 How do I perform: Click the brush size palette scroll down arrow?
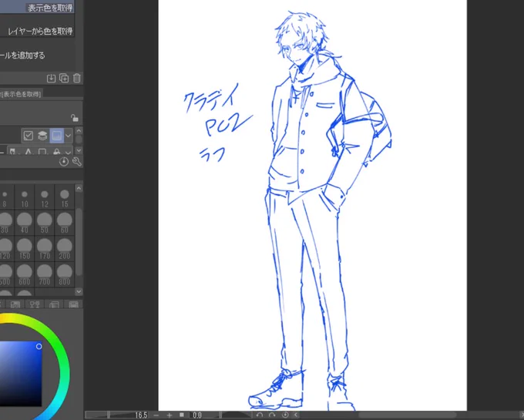79,291
